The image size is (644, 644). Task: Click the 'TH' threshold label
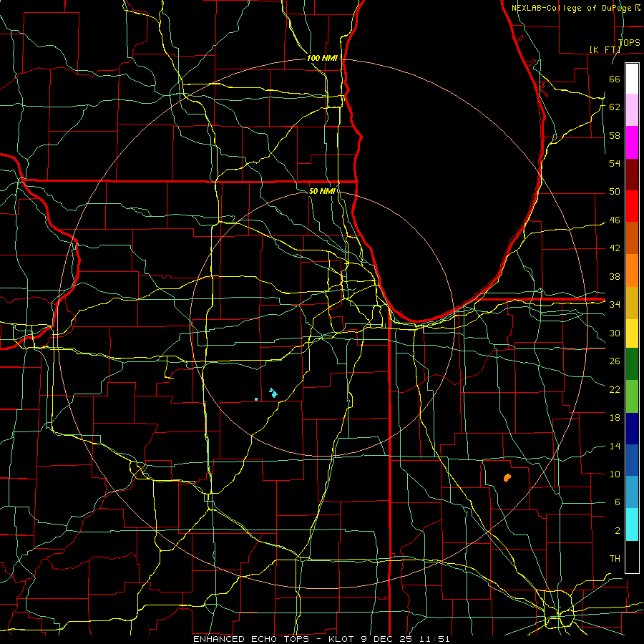click(615, 558)
